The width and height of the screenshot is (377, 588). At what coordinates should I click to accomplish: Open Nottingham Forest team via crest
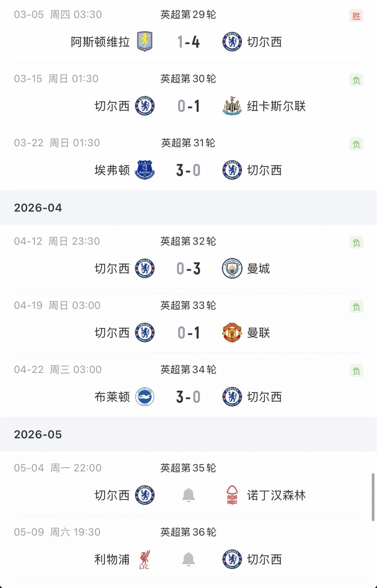click(232, 495)
